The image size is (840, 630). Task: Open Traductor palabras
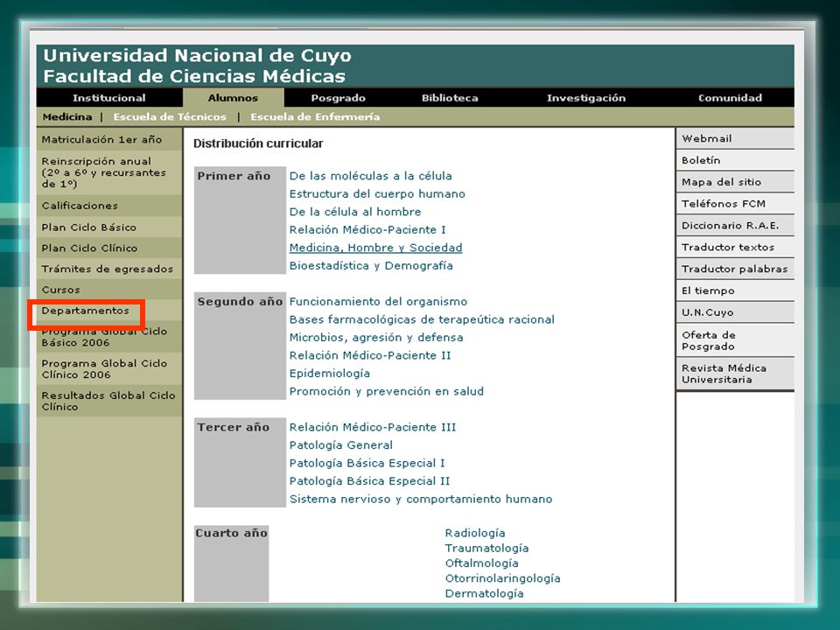736,269
